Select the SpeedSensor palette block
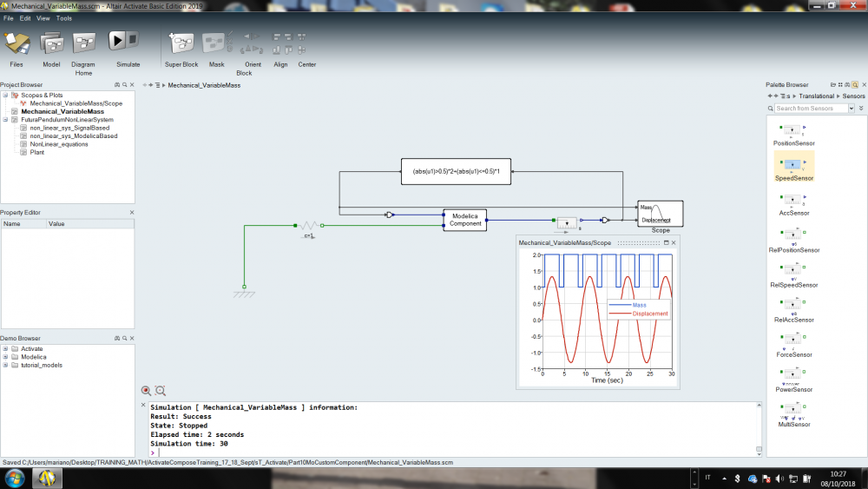868x489 pixels. pyautogui.click(x=794, y=168)
